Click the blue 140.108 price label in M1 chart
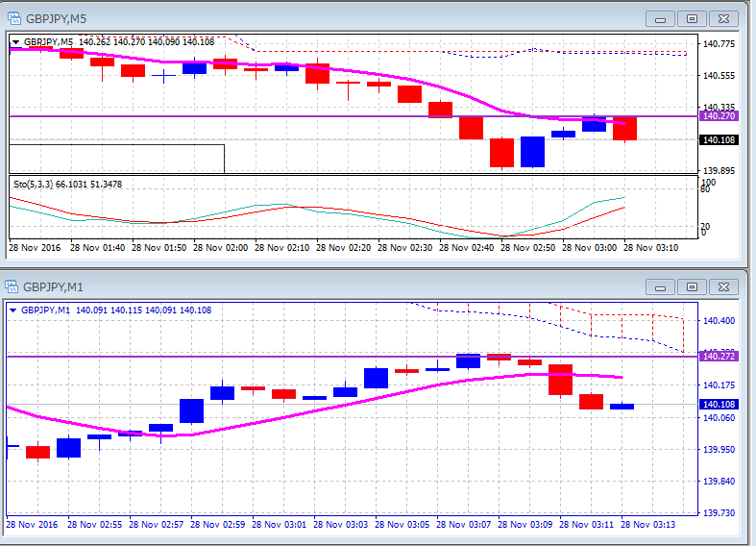The height and width of the screenshot is (546, 756). coord(719,404)
